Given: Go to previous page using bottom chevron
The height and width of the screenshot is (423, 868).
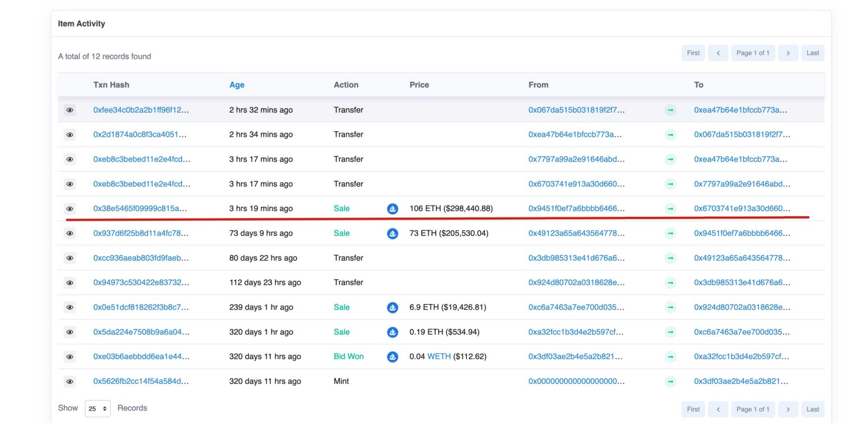Looking at the screenshot, I should (718, 409).
